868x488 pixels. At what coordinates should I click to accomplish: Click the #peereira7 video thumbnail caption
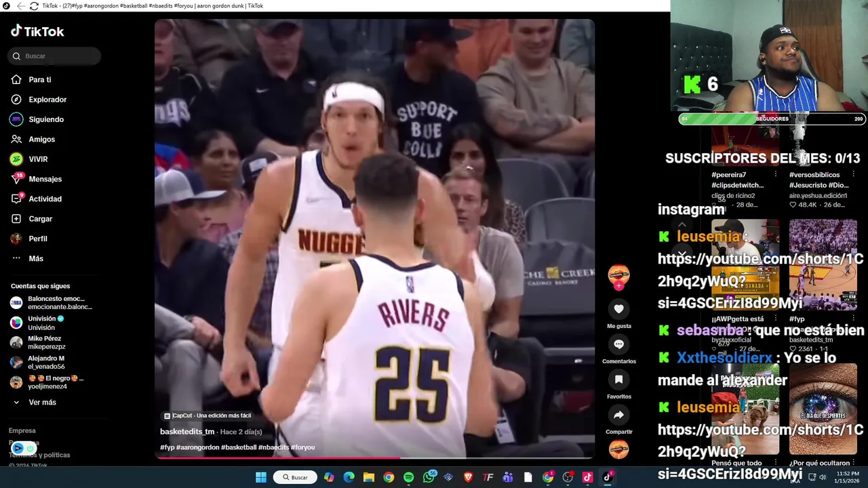point(738,180)
